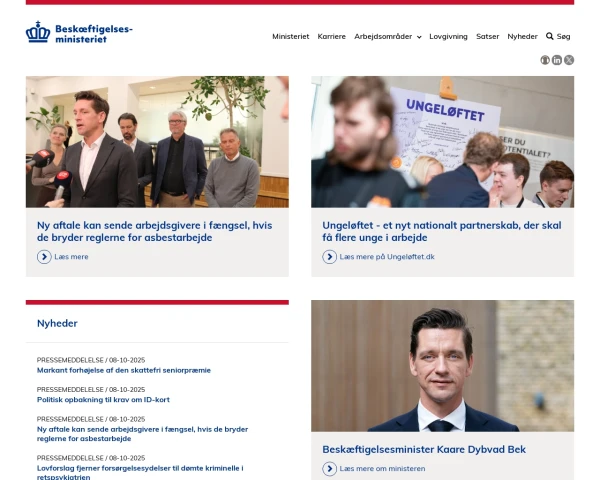Open the Nyheder navigation item

coord(522,36)
